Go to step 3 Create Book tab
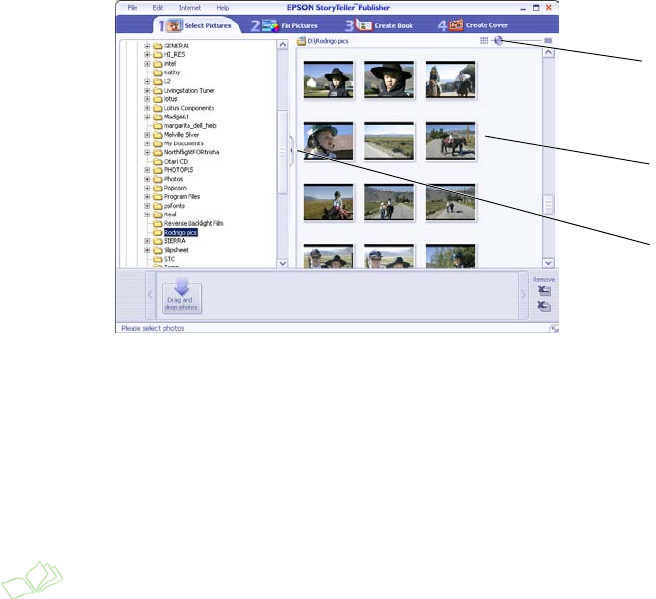This screenshot has height=599, width=656. click(x=379, y=26)
